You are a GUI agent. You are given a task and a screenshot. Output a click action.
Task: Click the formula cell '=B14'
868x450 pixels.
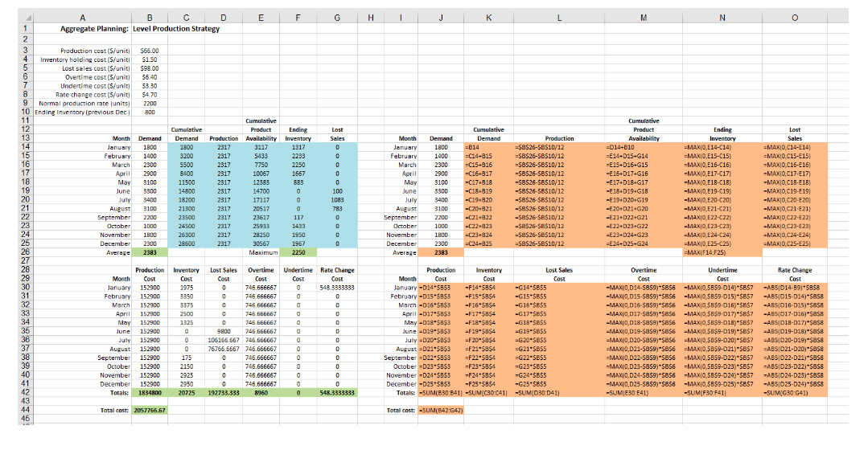point(488,147)
